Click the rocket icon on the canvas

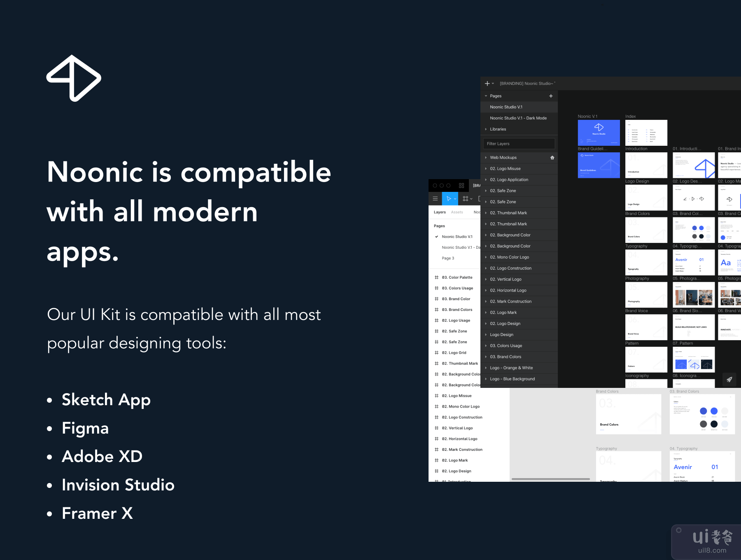(x=729, y=380)
